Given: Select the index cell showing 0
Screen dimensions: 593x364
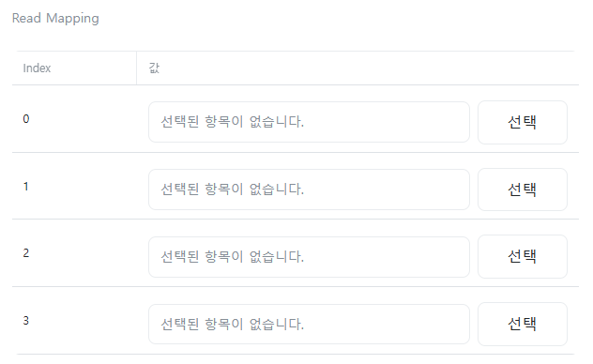Looking at the screenshot, I should 25,119.
